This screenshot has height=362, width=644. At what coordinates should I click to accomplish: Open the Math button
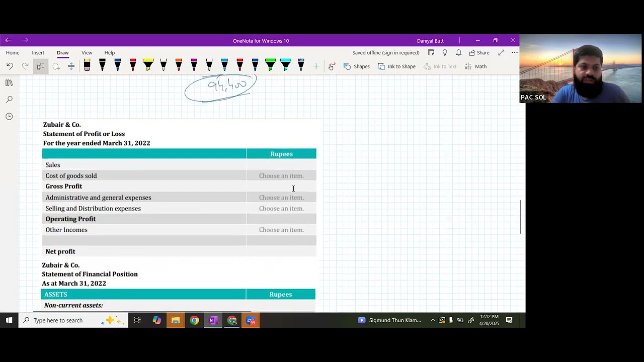tap(475, 66)
